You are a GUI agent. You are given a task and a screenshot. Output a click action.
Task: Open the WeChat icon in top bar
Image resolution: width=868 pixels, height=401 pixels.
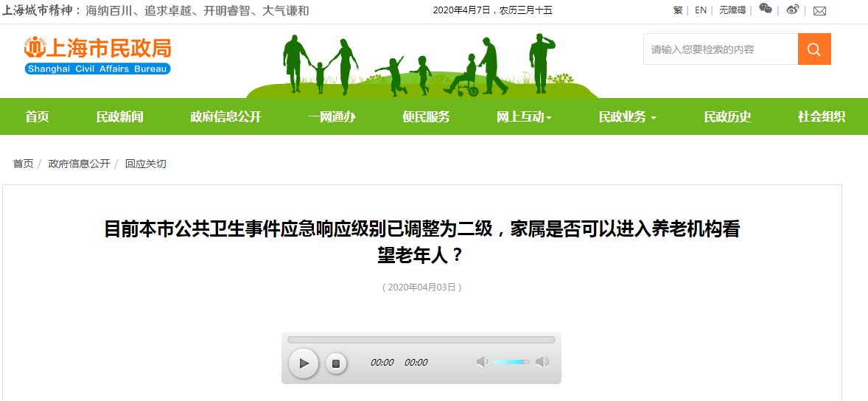point(766,8)
